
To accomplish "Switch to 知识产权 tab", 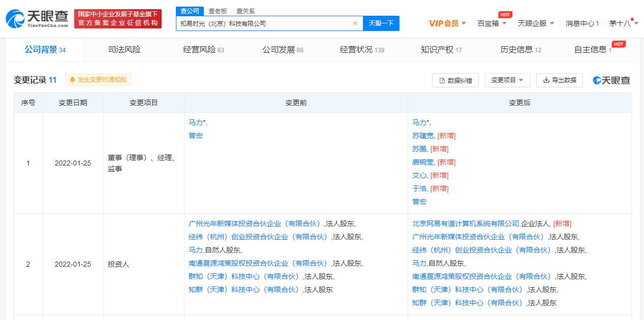I will [x=441, y=50].
